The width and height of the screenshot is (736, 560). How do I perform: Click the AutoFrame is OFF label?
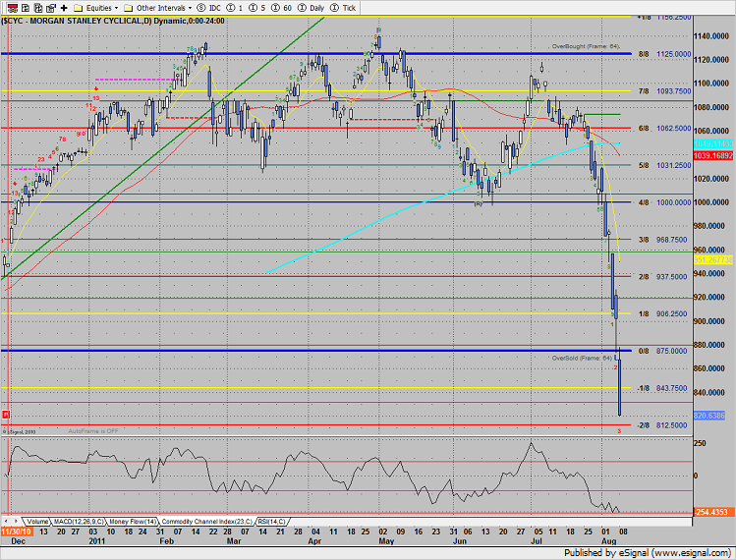93,431
